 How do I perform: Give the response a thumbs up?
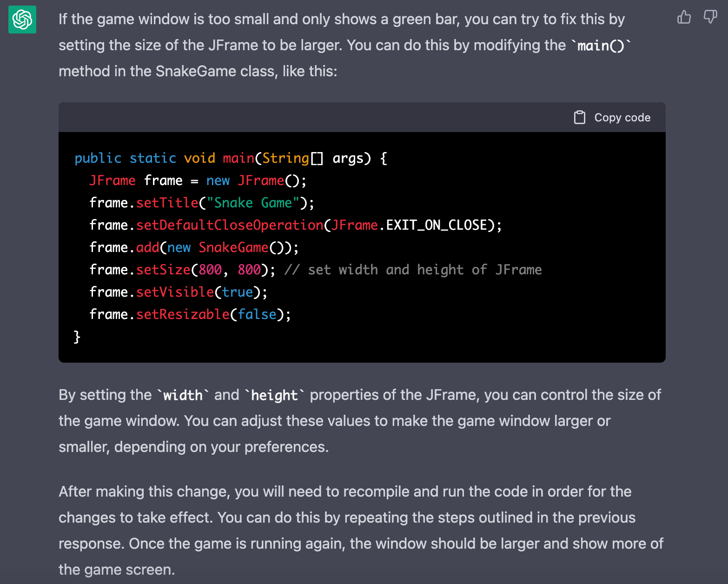click(684, 17)
